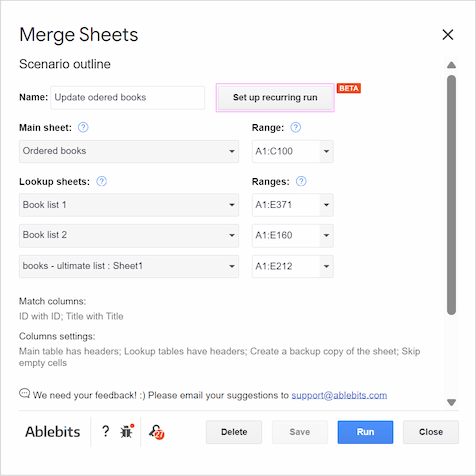Click the blue Run button
This screenshot has width=476, height=476.
tap(365, 432)
